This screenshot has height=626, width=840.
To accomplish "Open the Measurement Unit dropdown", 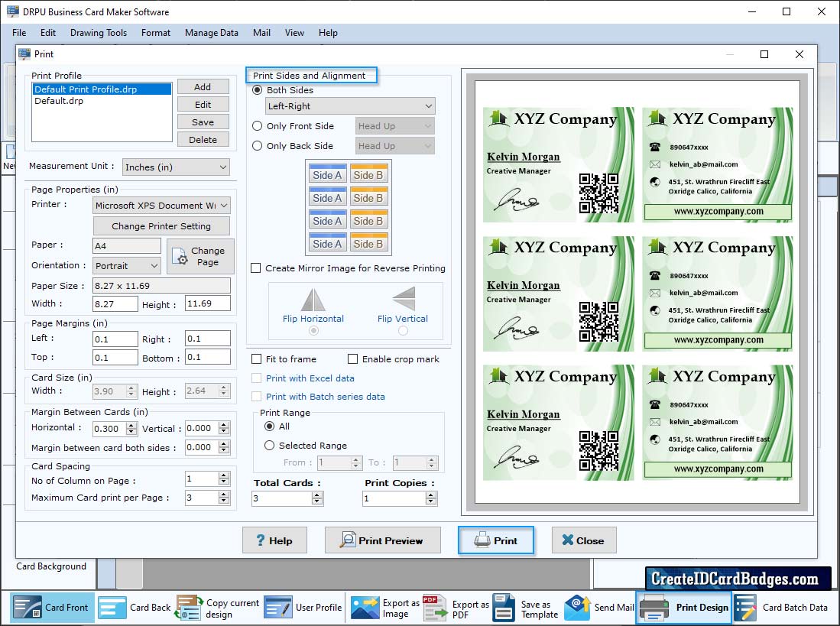I will (176, 167).
